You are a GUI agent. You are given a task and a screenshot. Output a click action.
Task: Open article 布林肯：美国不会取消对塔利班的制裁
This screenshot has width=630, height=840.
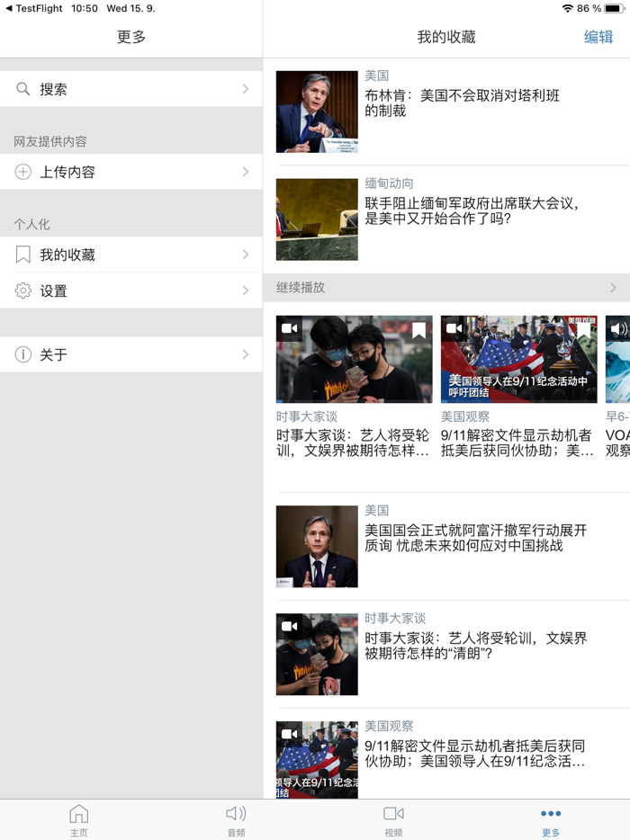[462, 103]
